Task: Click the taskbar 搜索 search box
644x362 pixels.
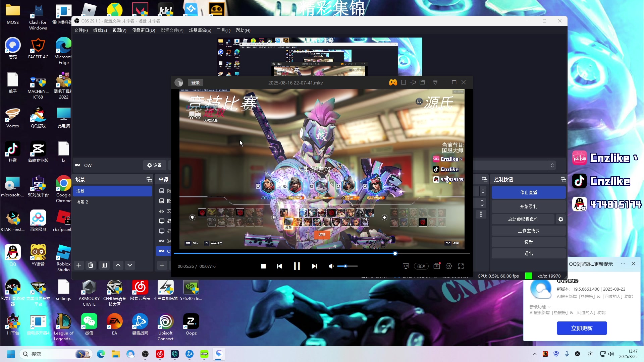Action: pyautogui.click(x=55, y=354)
